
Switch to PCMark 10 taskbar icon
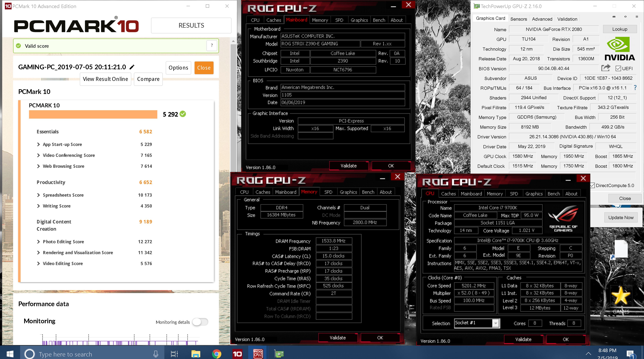[x=237, y=354]
